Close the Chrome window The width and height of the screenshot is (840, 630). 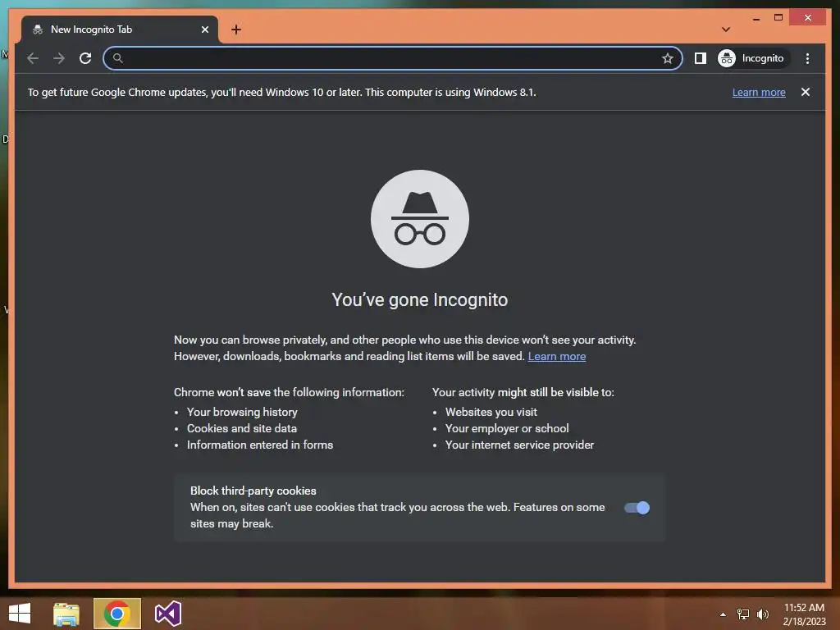click(808, 18)
